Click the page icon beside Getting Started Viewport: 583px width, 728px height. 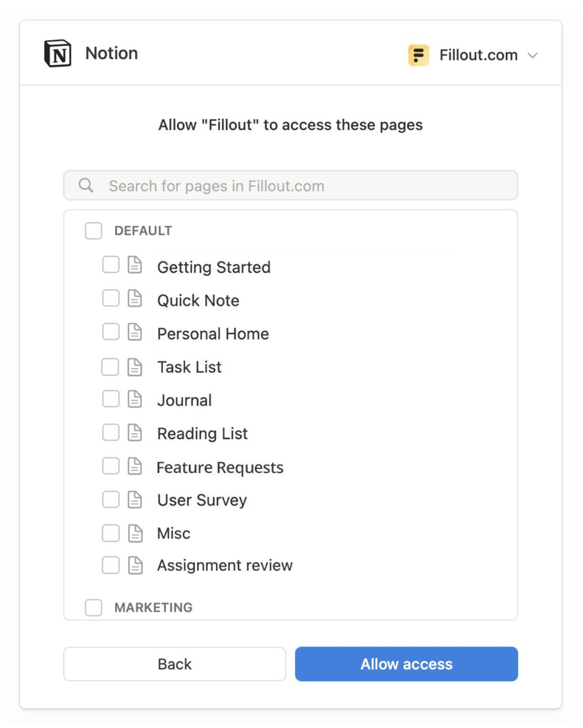(135, 266)
